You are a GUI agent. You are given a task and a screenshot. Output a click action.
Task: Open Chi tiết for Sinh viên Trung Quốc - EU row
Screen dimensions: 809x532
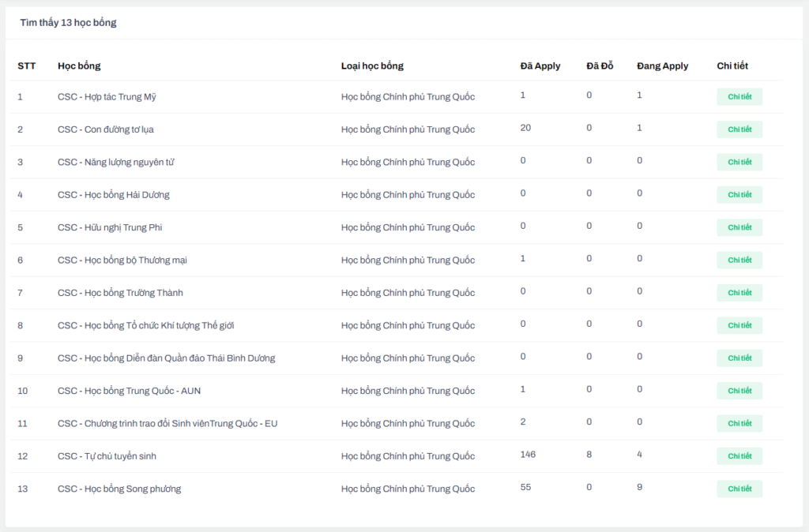click(x=739, y=424)
